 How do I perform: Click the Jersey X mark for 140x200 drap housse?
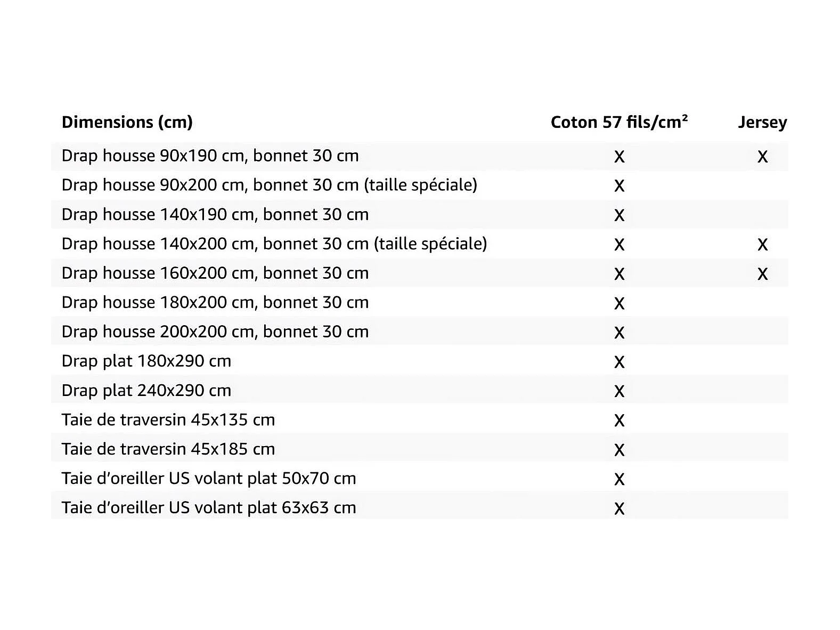762,245
